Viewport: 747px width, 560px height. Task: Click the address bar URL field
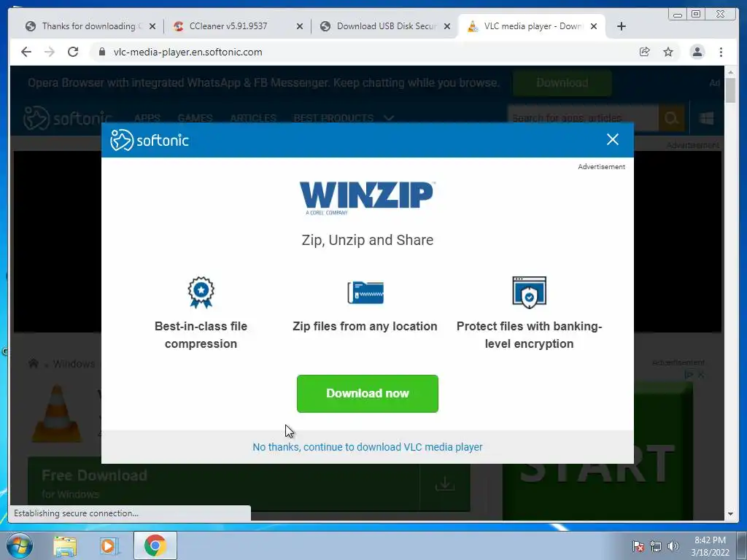[x=367, y=52]
